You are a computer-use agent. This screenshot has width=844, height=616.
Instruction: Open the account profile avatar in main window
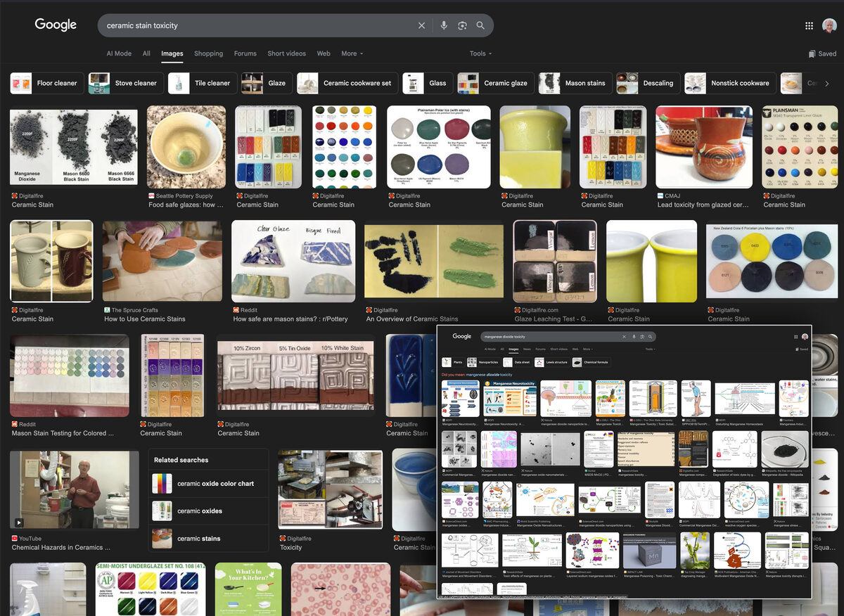click(x=829, y=25)
